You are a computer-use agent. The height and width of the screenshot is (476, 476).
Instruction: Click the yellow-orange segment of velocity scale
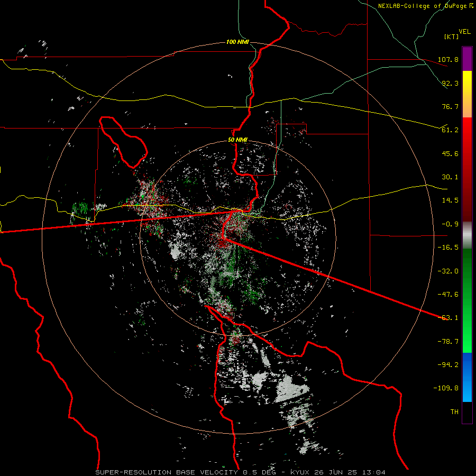coord(467,94)
